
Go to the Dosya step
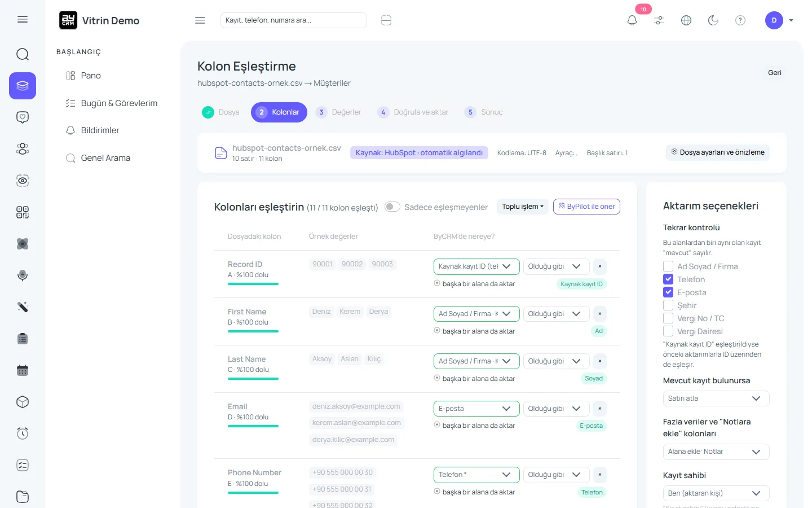click(x=220, y=112)
